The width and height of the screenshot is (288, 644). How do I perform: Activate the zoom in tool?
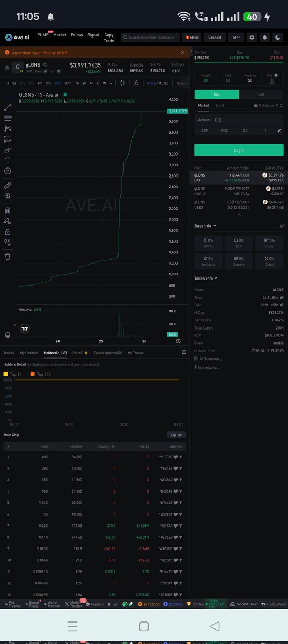(8, 196)
